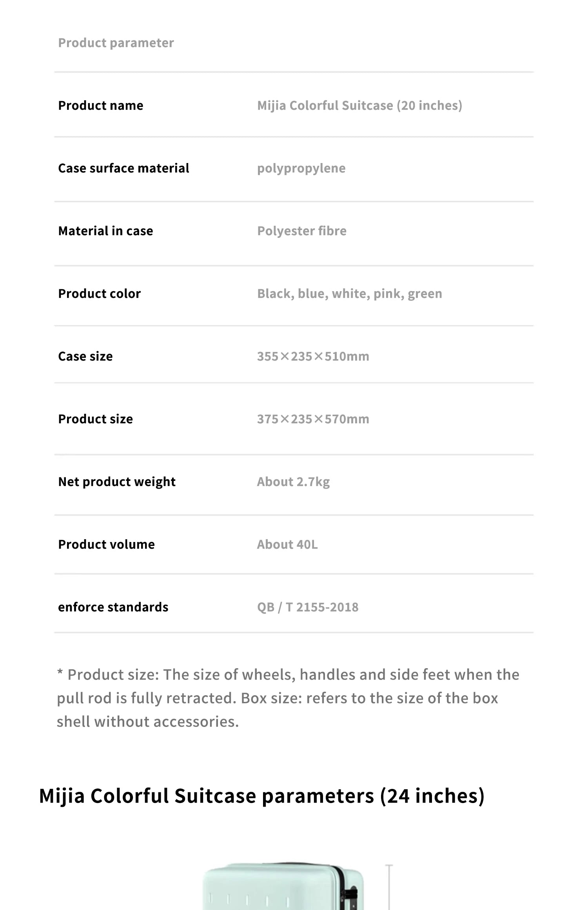Viewport: 588px width, 910px height.
Task: Select the Product name label
Action: click(101, 105)
